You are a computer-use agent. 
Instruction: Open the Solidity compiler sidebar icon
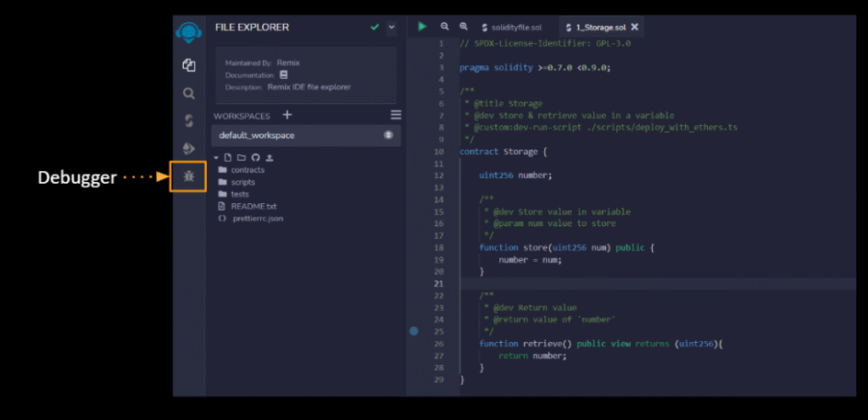189,121
